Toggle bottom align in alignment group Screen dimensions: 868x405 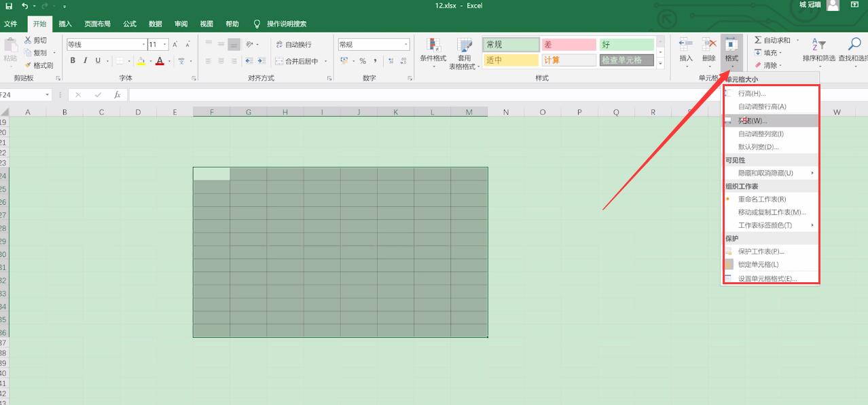click(234, 44)
